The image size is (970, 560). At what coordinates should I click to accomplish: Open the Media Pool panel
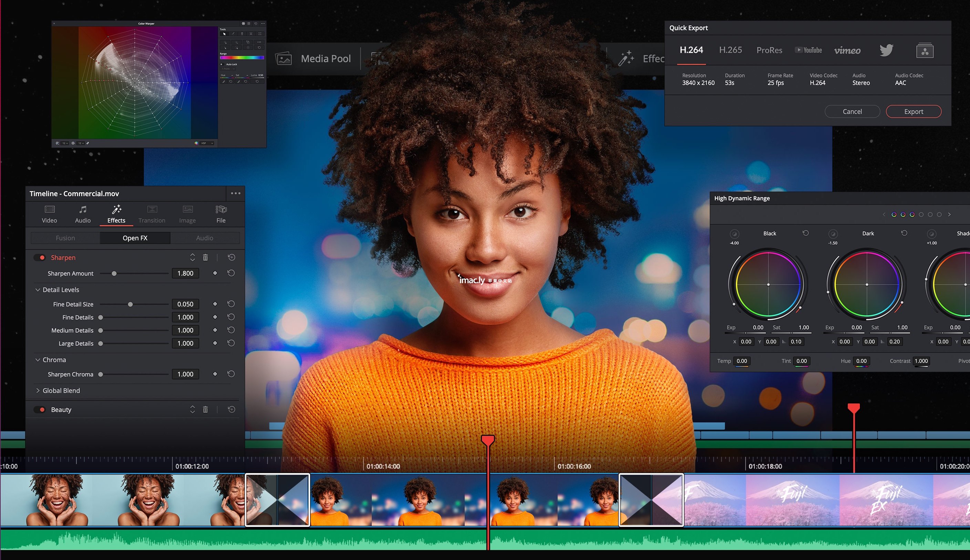coord(313,58)
